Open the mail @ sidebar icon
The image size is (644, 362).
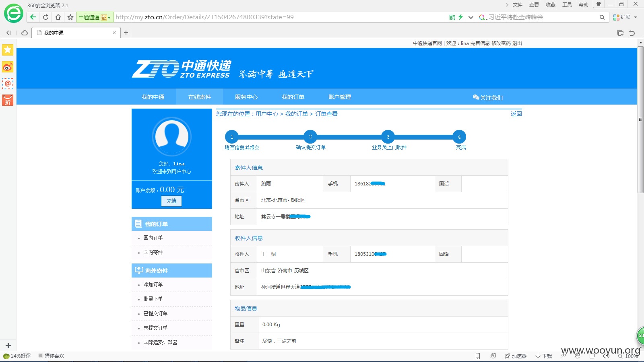click(x=8, y=84)
